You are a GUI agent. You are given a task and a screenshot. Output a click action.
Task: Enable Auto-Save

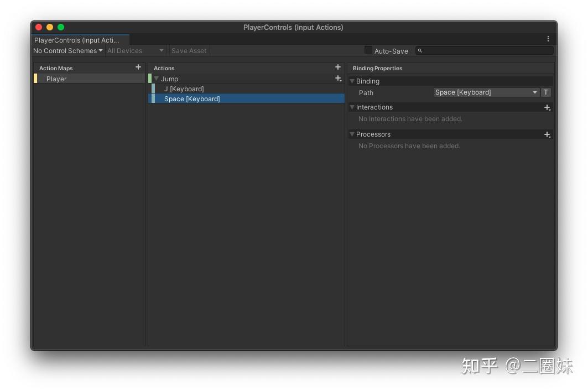(368, 50)
